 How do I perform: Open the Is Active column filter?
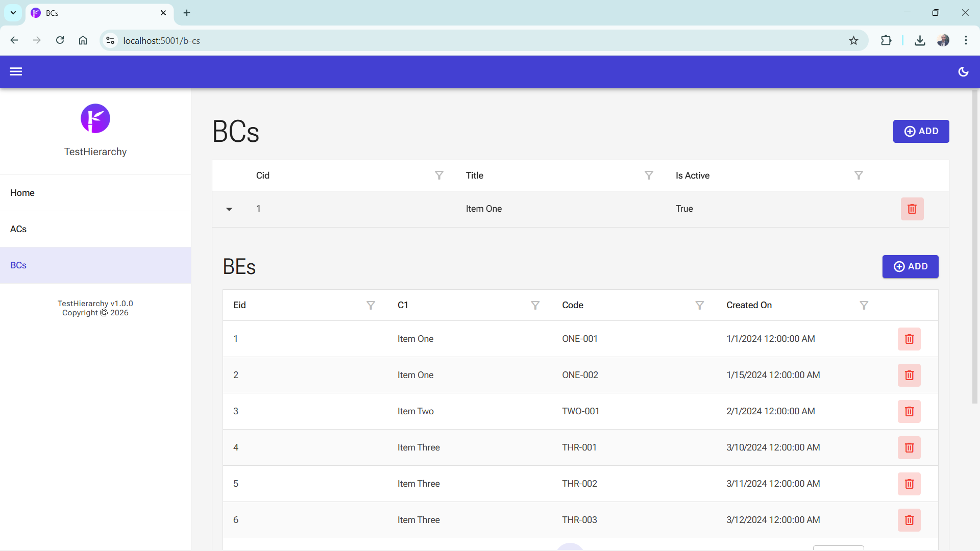859,176
